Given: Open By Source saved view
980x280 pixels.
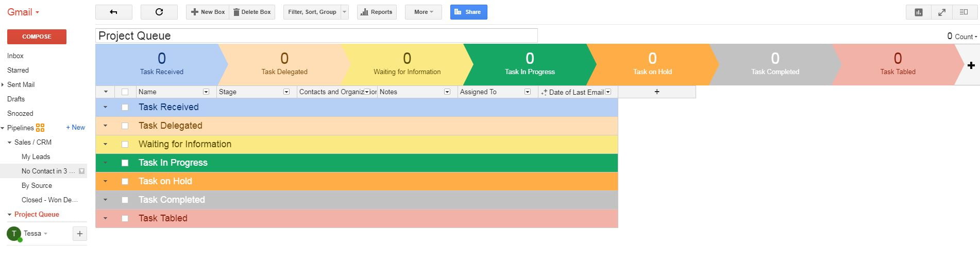Looking at the screenshot, I should [37, 185].
